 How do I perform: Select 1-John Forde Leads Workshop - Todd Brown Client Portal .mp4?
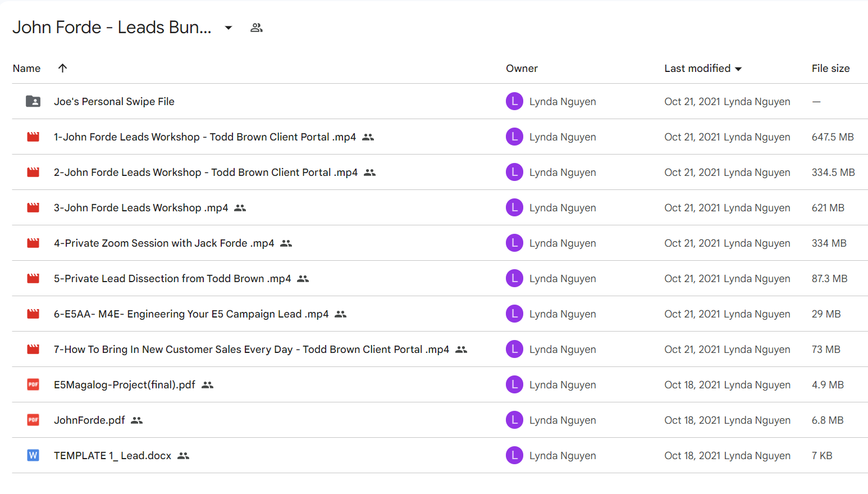[x=205, y=137]
